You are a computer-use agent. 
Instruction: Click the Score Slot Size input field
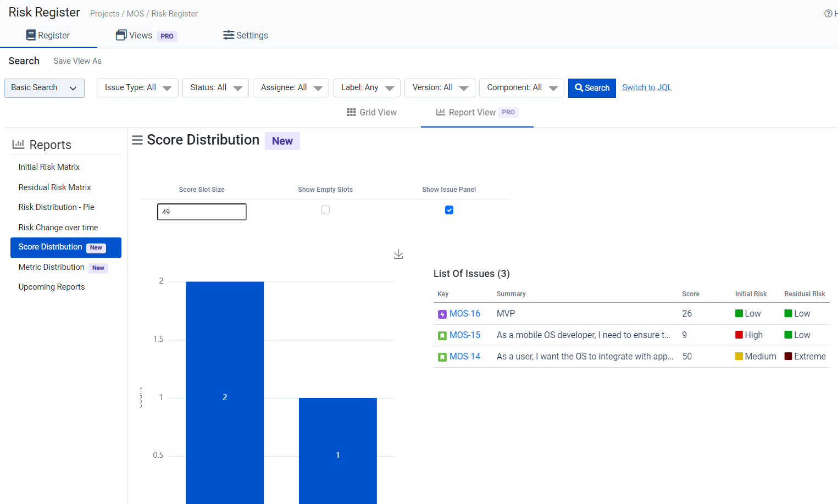[x=202, y=212]
